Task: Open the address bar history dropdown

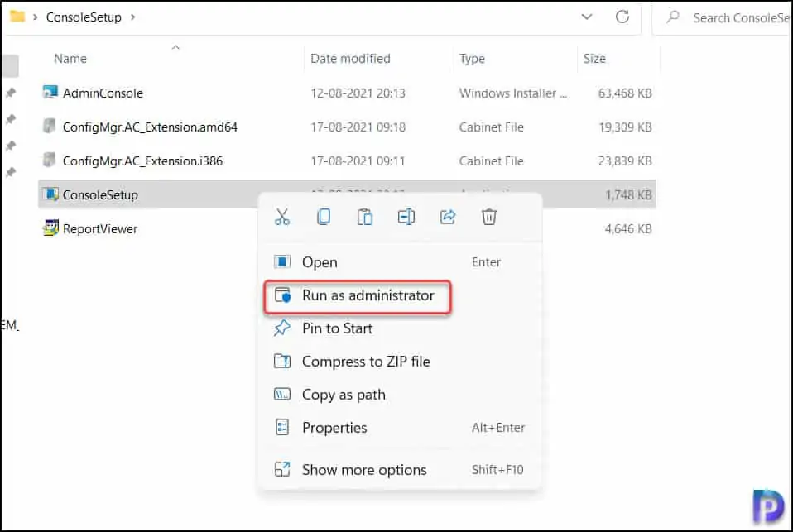Action: (x=587, y=17)
